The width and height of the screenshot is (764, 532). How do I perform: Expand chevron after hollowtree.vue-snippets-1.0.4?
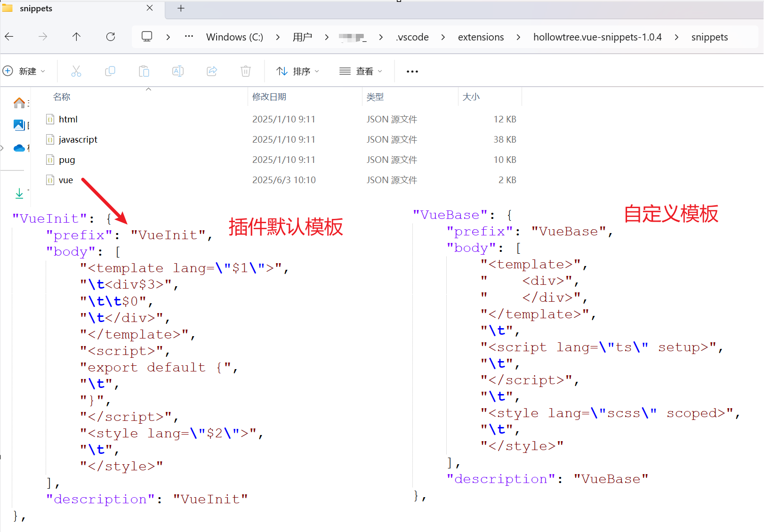click(676, 37)
